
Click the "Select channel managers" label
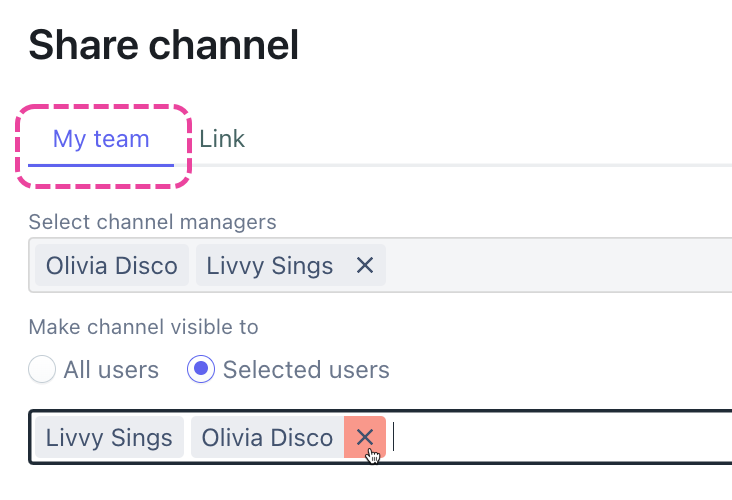(x=152, y=221)
